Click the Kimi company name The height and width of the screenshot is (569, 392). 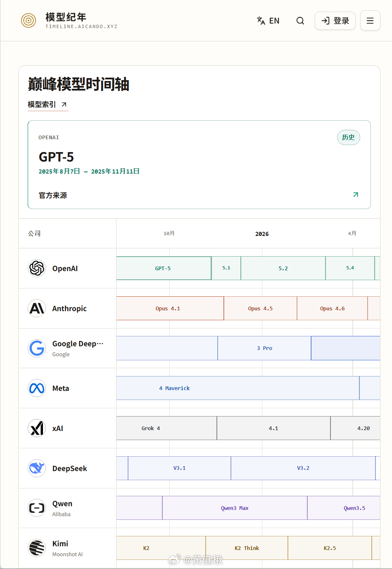tap(60, 544)
